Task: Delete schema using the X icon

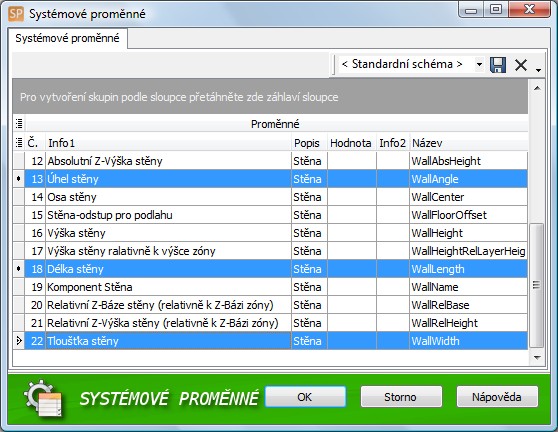Action: (x=521, y=65)
